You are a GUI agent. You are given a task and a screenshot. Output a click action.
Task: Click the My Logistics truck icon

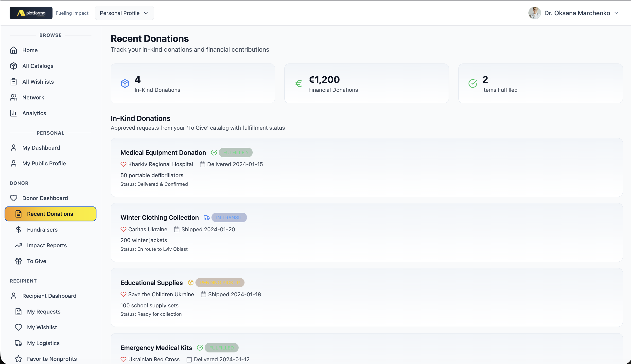(x=18, y=343)
